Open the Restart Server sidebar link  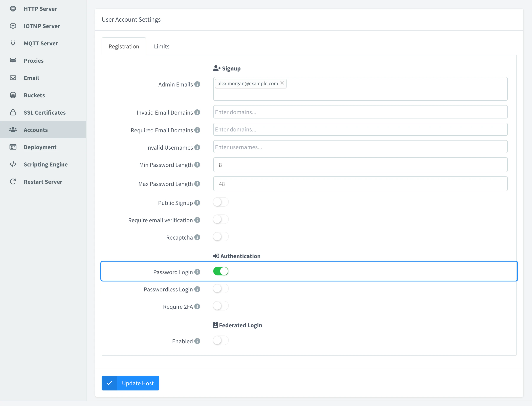[x=43, y=182]
